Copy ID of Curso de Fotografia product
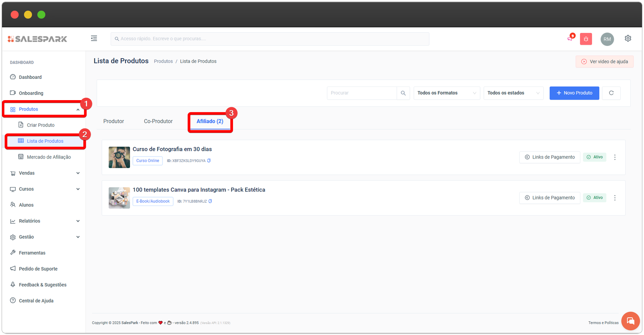Viewport: 644px width, 335px height. (209, 161)
